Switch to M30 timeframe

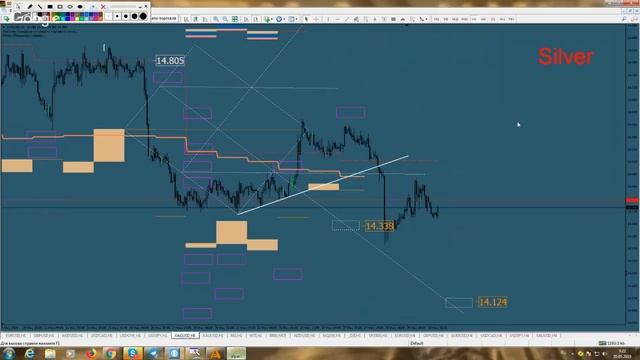click(x=464, y=19)
